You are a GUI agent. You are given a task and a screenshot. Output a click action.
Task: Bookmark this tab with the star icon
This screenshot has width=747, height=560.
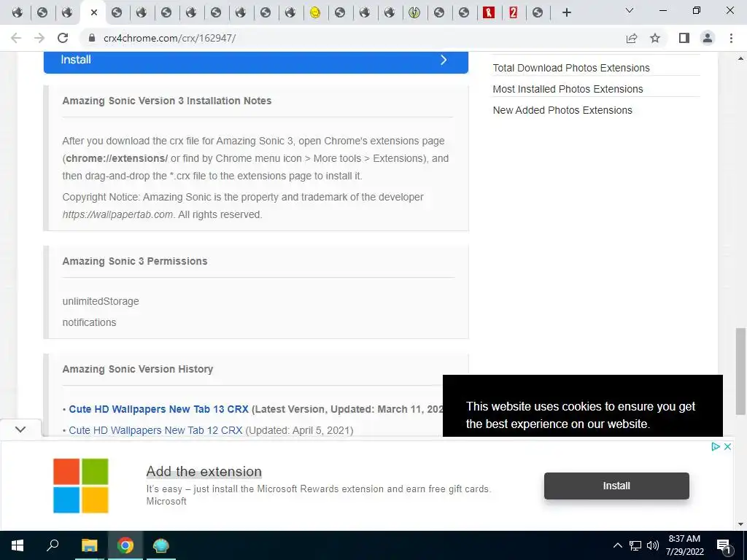[x=655, y=38]
